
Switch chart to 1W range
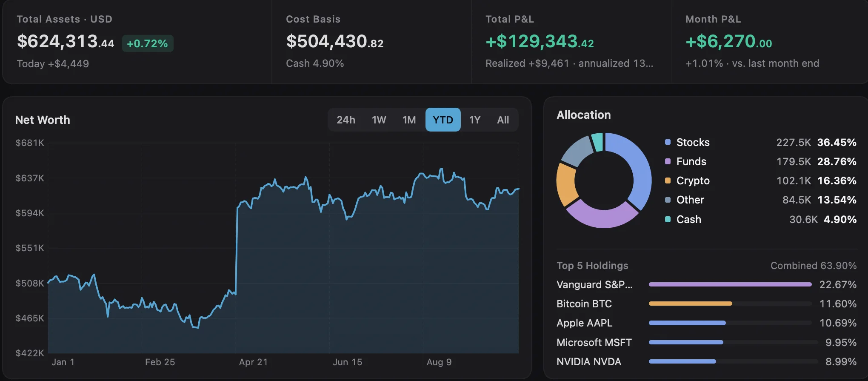[379, 120]
